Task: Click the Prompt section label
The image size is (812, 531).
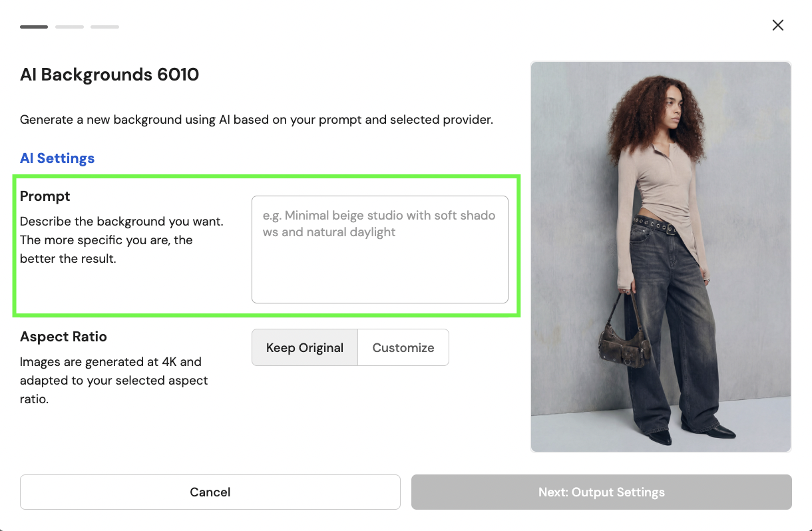Action: coord(45,196)
